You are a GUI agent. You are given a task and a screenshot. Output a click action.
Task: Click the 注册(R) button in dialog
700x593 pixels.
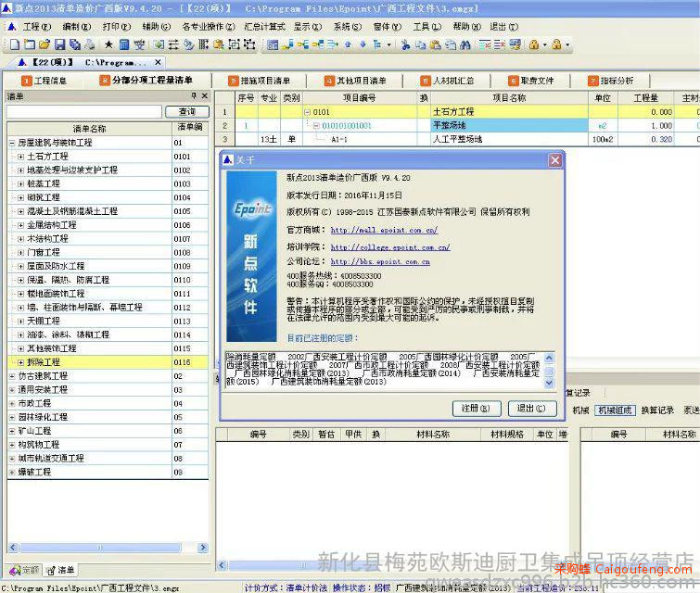click(x=477, y=409)
